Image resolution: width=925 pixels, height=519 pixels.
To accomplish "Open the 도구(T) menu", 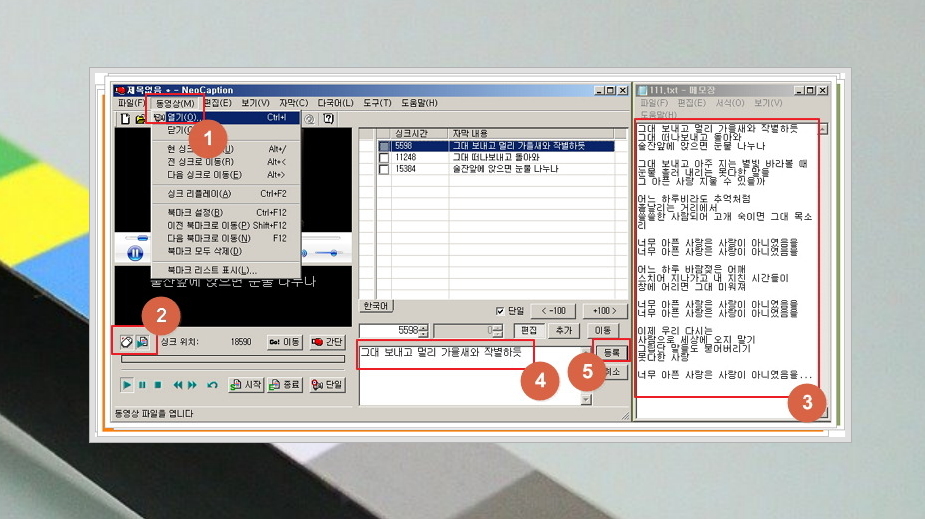I will pyautogui.click(x=377, y=103).
